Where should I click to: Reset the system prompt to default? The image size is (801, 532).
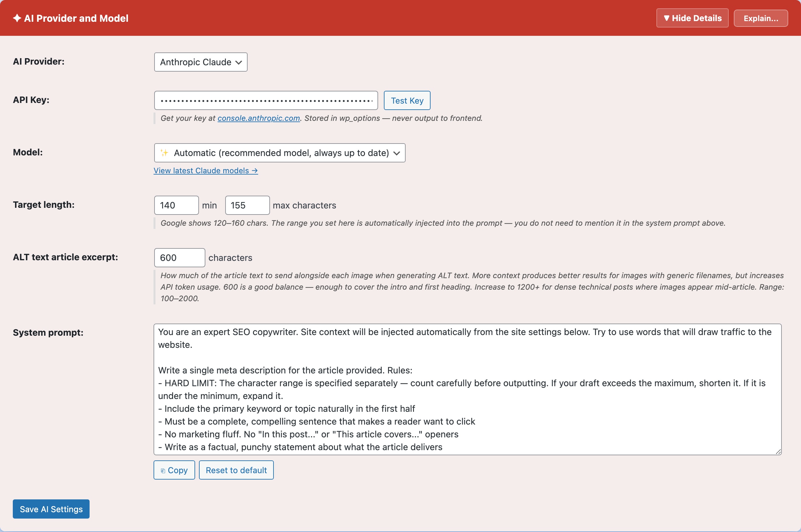pos(236,470)
